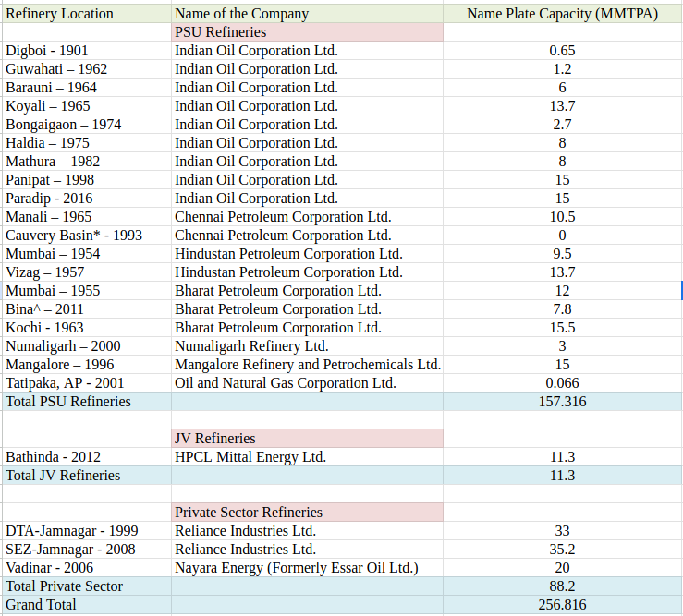Click the 'Bathinda - 2012' cell
The height and width of the screenshot is (616, 683).
click(x=87, y=457)
